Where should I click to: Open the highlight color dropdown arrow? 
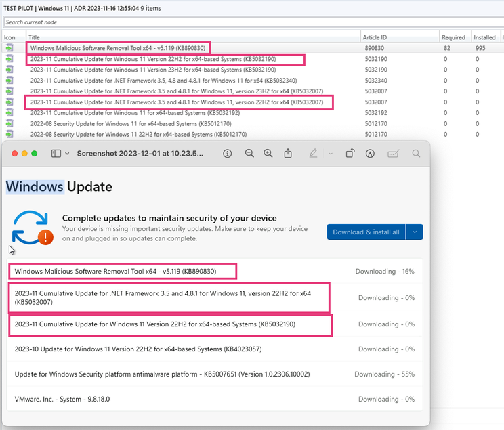click(331, 154)
